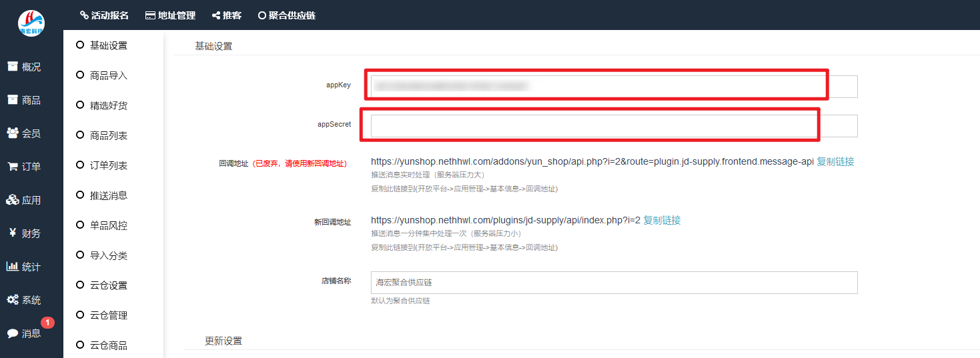Click the jd-supply/api/index.php URL text

pos(506,220)
